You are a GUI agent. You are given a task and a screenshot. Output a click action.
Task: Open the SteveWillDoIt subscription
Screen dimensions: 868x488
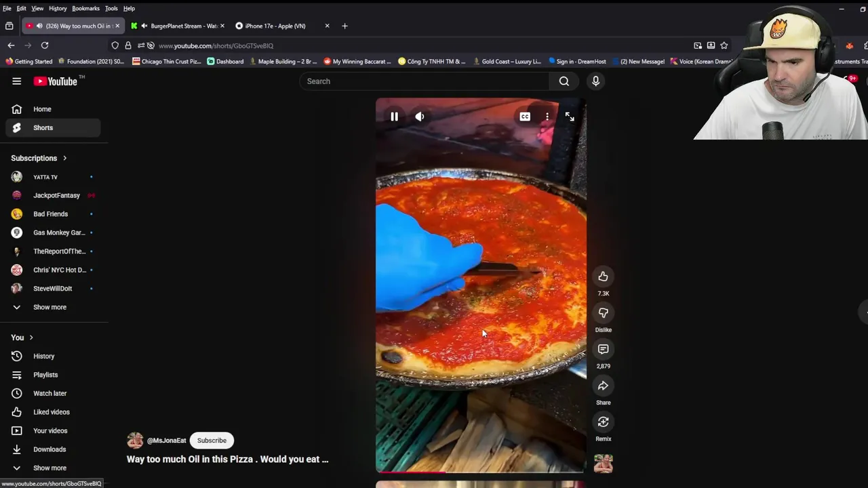tap(53, 289)
